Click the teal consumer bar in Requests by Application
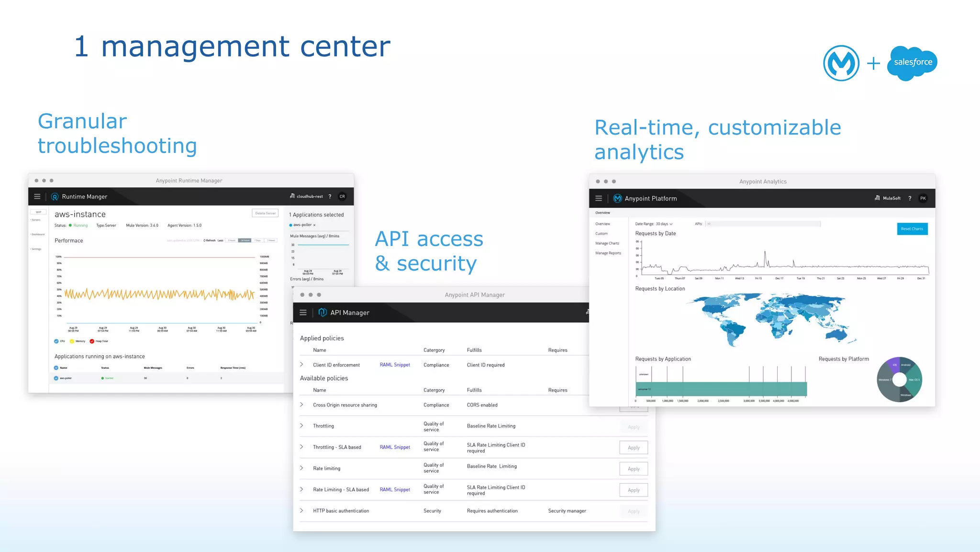This screenshot has width=980, height=552. tap(721, 389)
